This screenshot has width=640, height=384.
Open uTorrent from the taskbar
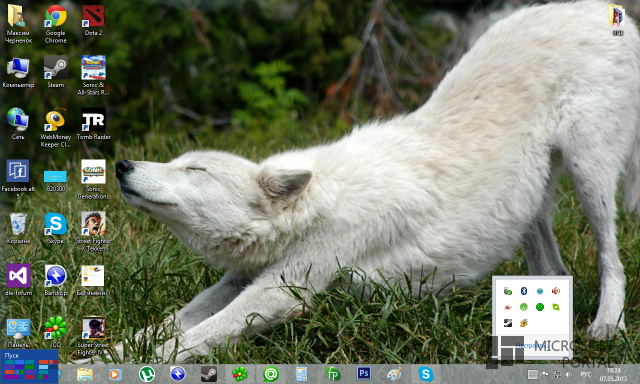pos(147,374)
